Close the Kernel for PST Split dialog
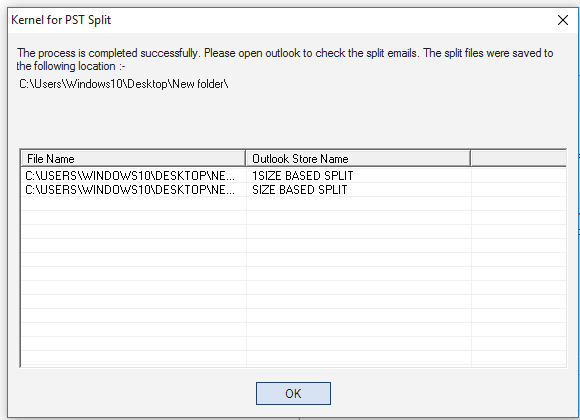The height and width of the screenshot is (420, 580). pos(563,20)
